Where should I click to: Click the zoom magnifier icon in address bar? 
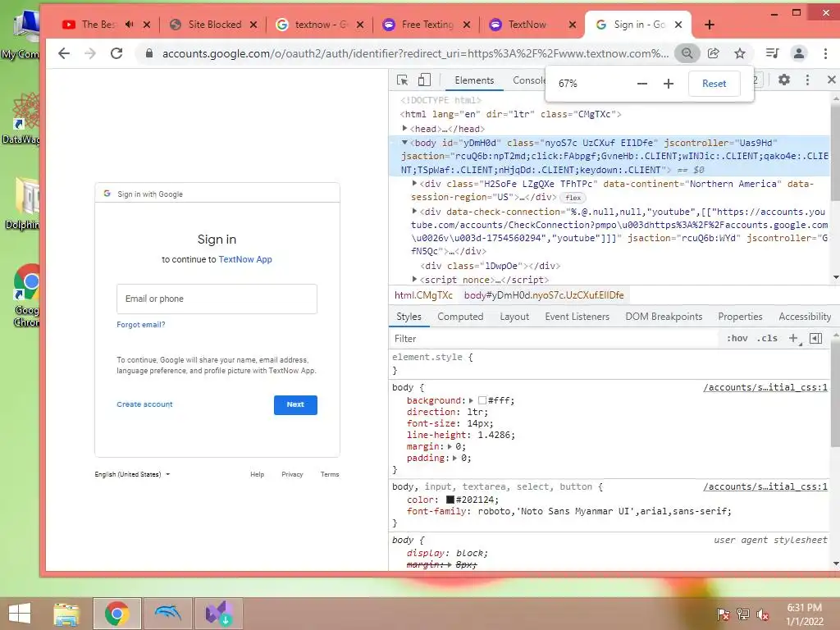point(687,53)
